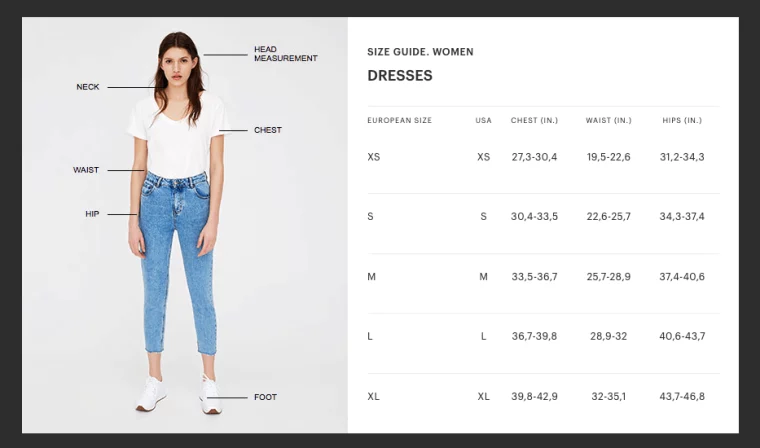Click the EUROPEAN SIZE column header
Image resolution: width=760 pixels, height=448 pixels.
tap(399, 121)
